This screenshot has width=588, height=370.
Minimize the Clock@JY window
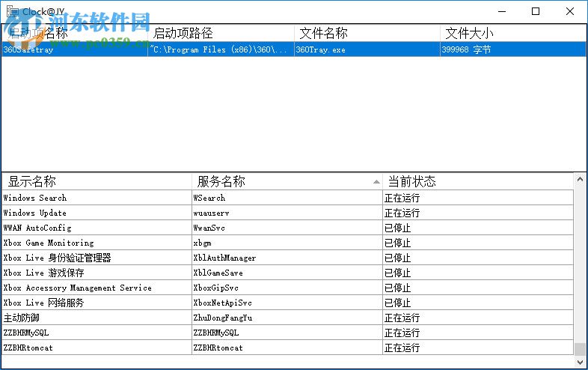[502, 12]
